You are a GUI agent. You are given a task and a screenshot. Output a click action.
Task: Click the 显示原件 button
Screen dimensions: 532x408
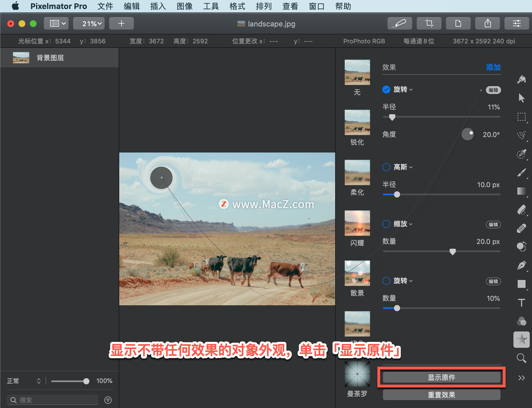[441, 377]
